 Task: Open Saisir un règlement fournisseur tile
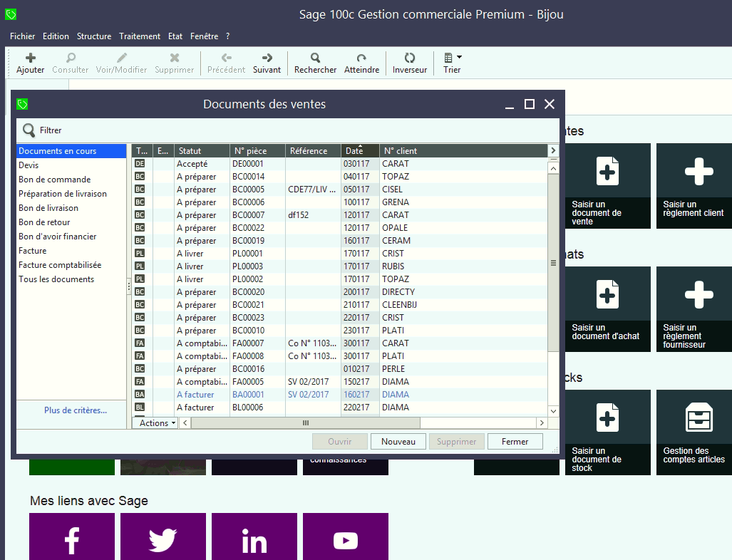tap(694, 309)
